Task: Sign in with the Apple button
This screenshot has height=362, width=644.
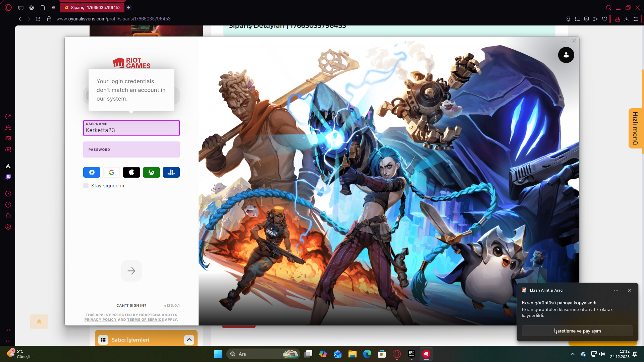Action: (x=131, y=172)
